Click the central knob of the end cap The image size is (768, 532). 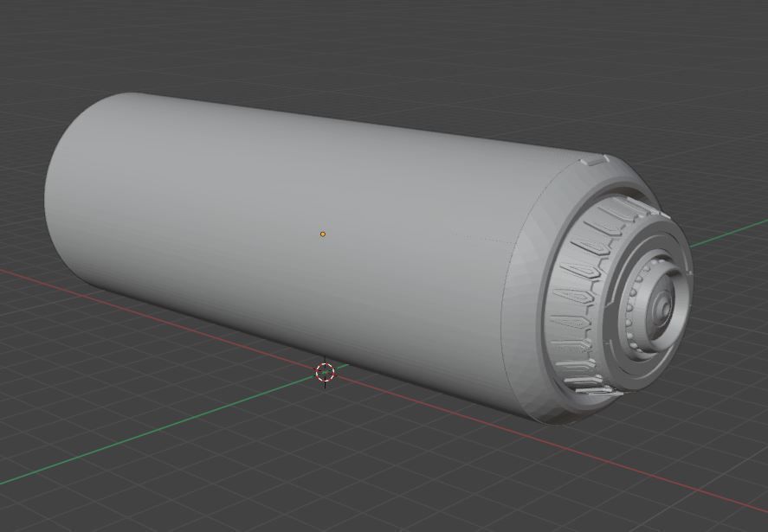coord(662,307)
